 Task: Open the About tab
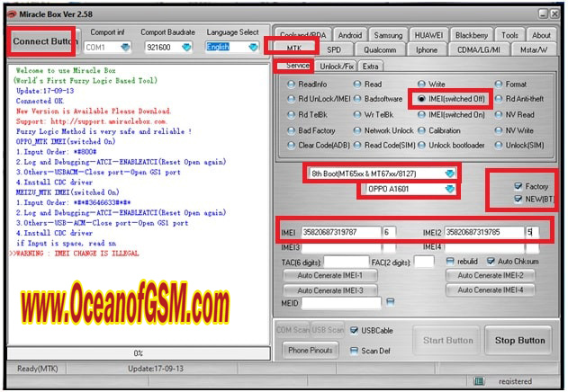coord(541,35)
